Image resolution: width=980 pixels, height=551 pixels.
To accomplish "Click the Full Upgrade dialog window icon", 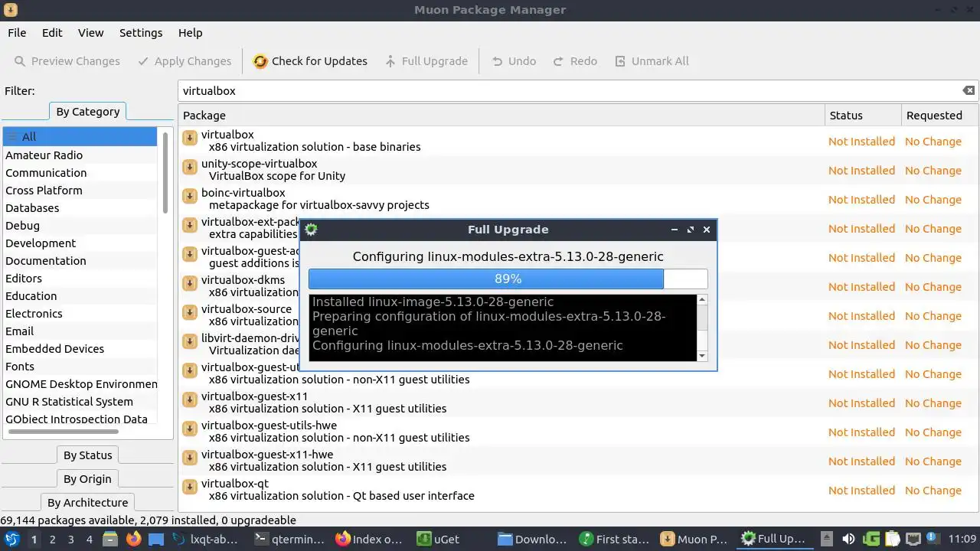I will coord(311,230).
